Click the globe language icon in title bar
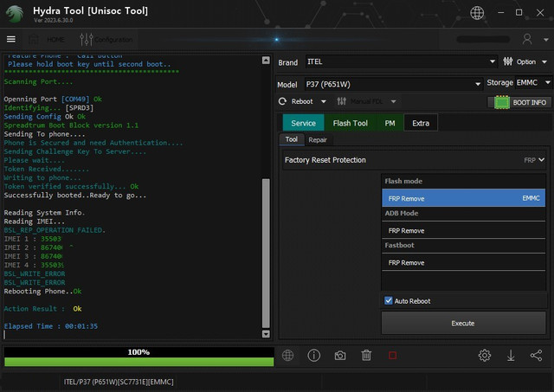The width and height of the screenshot is (554, 392). pos(477,13)
